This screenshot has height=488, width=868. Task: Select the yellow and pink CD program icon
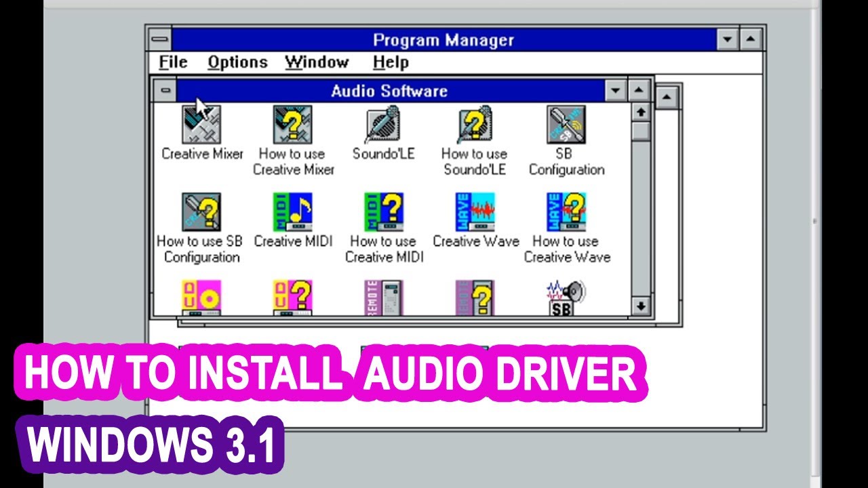click(x=201, y=298)
